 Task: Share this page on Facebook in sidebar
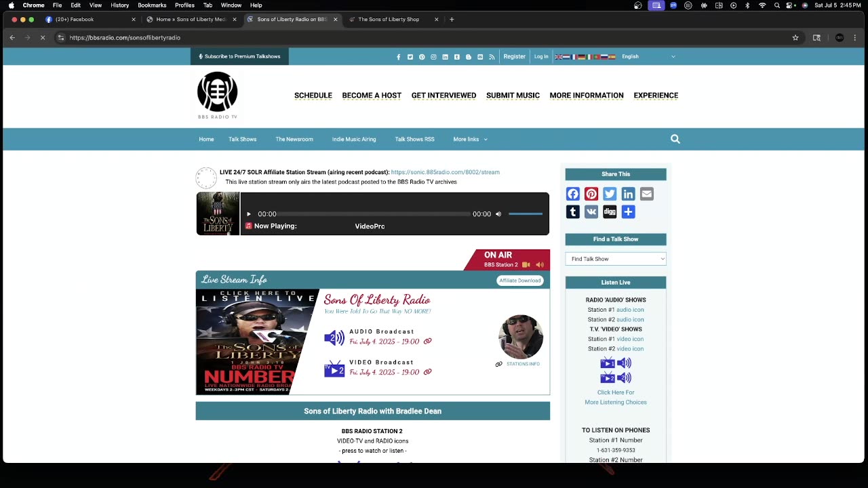573,195
